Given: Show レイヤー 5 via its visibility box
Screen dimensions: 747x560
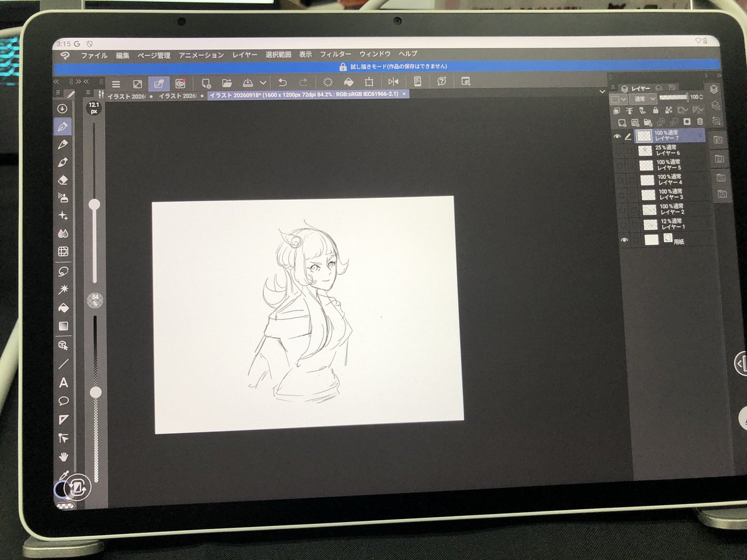Looking at the screenshot, I should 619,166.
